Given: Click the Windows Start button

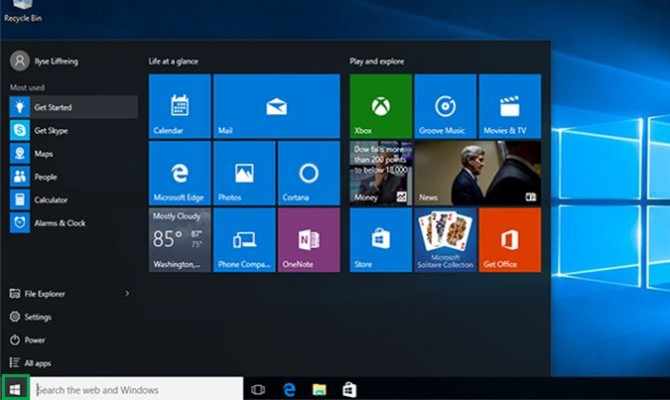Looking at the screenshot, I should click(x=15, y=389).
